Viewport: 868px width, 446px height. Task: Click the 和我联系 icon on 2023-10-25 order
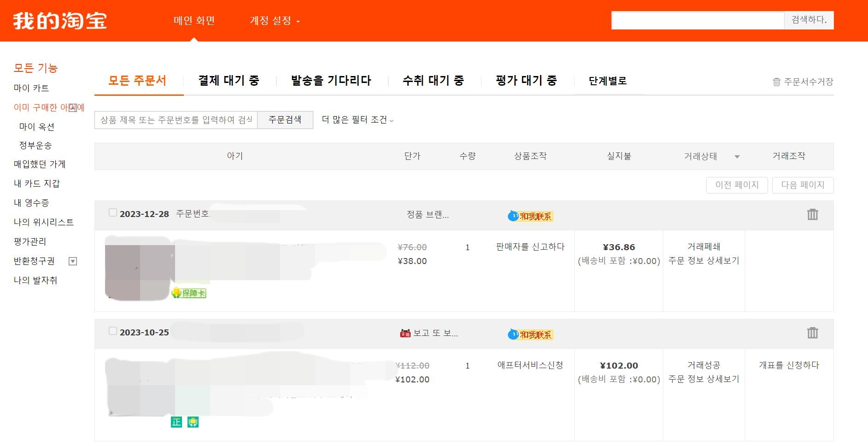pos(530,334)
